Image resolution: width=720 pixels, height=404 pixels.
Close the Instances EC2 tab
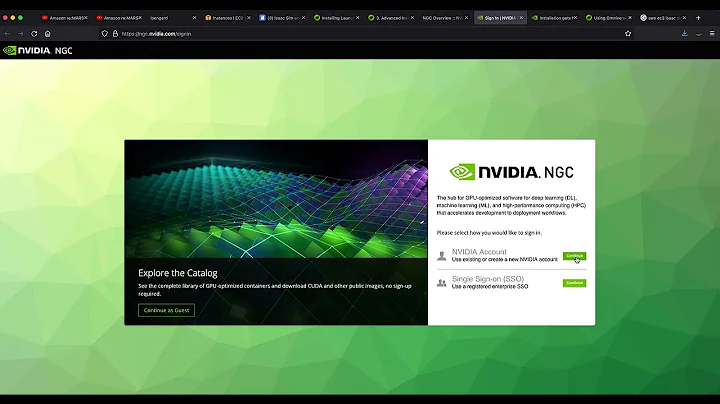coord(249,18)
